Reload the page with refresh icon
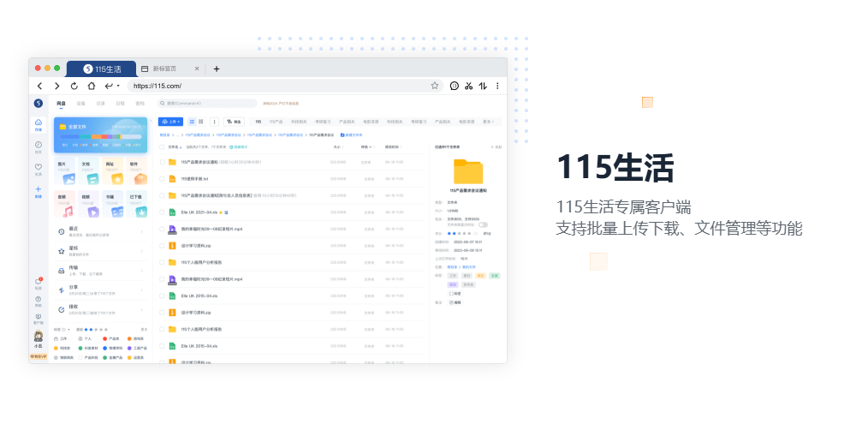This screenshot has height=442, width=868. click(74, 86)
